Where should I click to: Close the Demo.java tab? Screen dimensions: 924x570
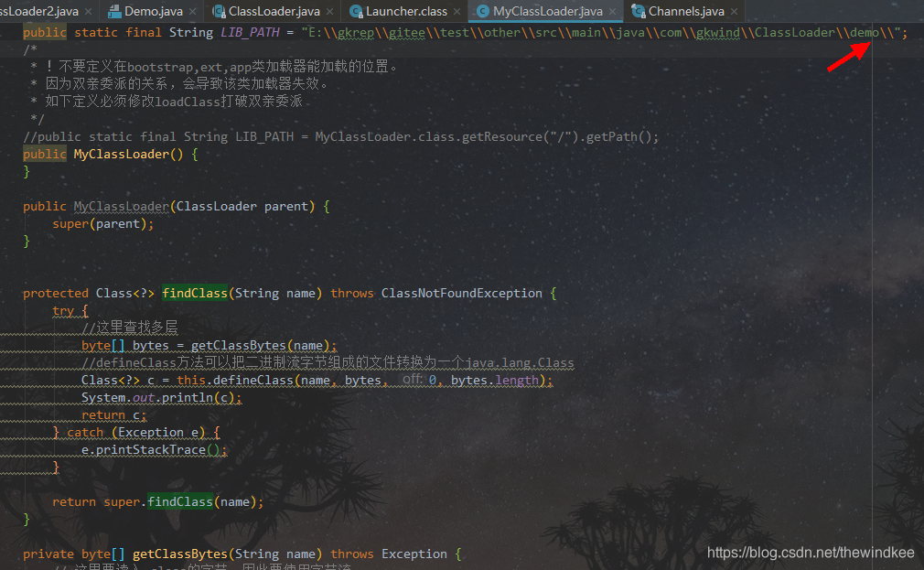point(193,11)
